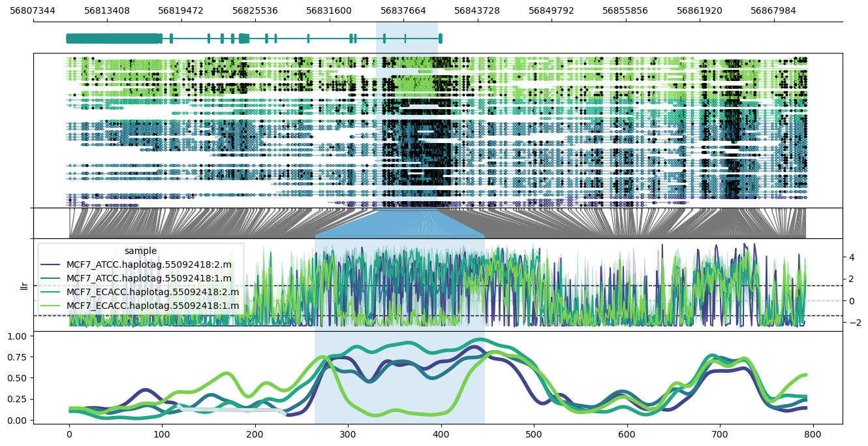The image size is (868, 446).
Task: Open the sample legend header
Action: (140, 252)
